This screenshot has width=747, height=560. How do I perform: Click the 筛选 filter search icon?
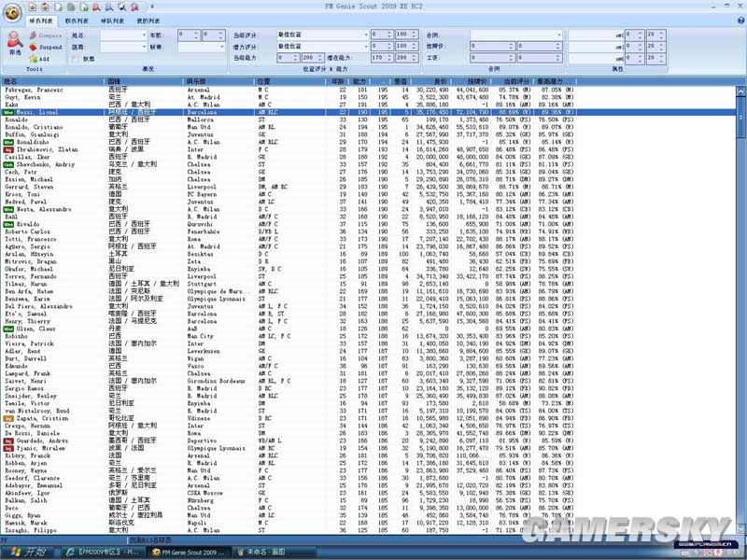15,42
